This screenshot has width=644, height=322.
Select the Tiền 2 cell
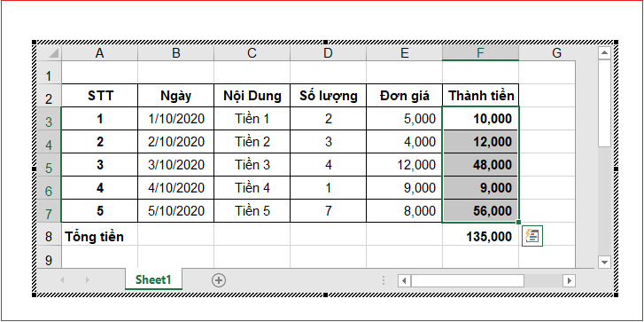(x=252, y=142)
